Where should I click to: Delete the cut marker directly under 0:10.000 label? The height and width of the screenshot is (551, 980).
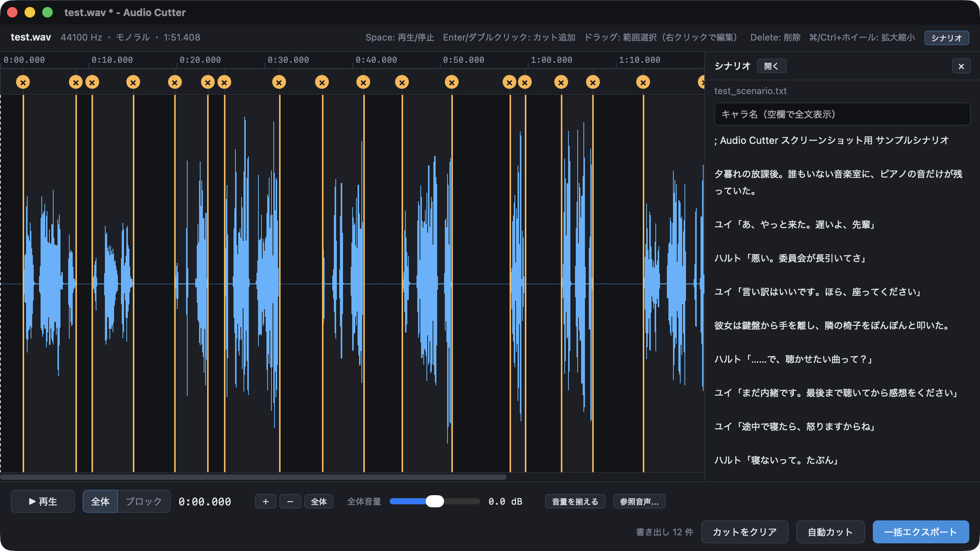pyautogui.click(x=92, y=82)
